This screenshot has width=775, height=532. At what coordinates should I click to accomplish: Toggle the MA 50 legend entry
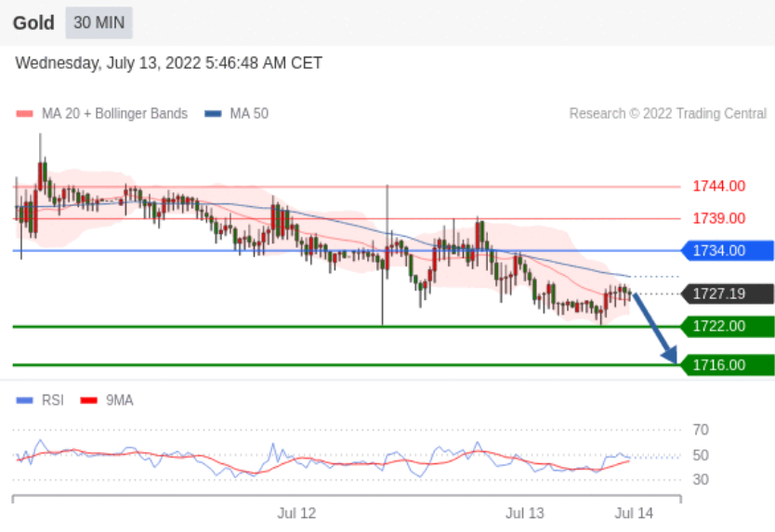236,113
